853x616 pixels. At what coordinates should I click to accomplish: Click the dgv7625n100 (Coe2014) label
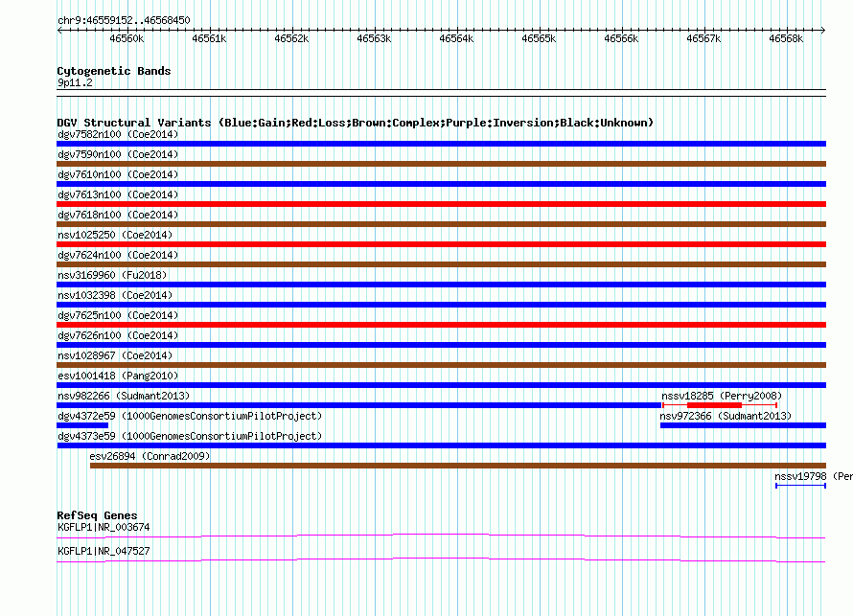click(x=118, y=315)
